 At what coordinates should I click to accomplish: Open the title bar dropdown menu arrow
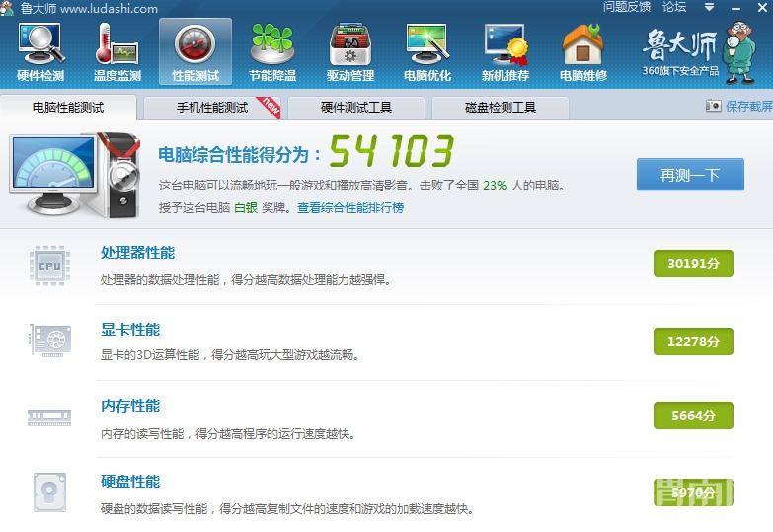tap(709, 7)
